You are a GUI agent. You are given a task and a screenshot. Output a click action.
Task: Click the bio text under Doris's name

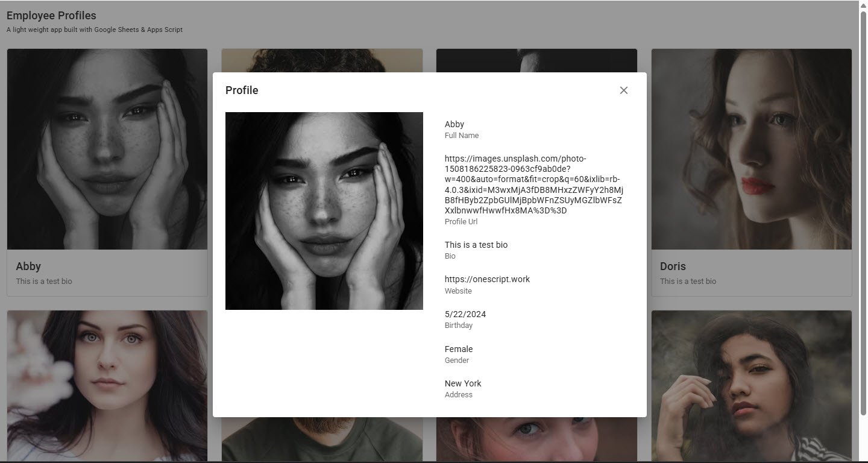tap(688, 282)
